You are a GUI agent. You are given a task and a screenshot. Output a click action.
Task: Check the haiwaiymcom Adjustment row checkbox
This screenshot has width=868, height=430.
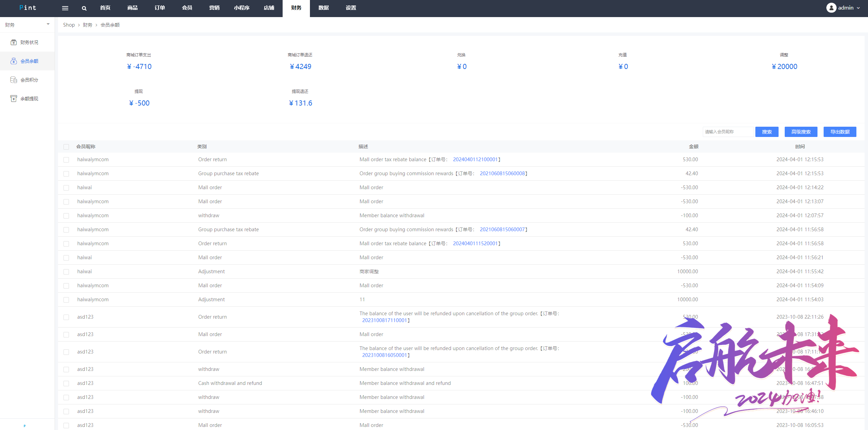66,300
